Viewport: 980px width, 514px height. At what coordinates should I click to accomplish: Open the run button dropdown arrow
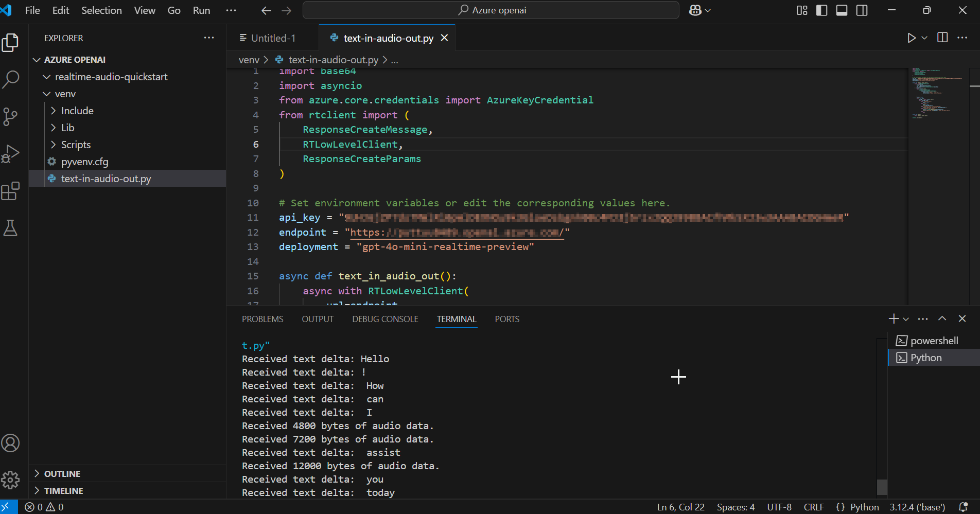[924, 38]
